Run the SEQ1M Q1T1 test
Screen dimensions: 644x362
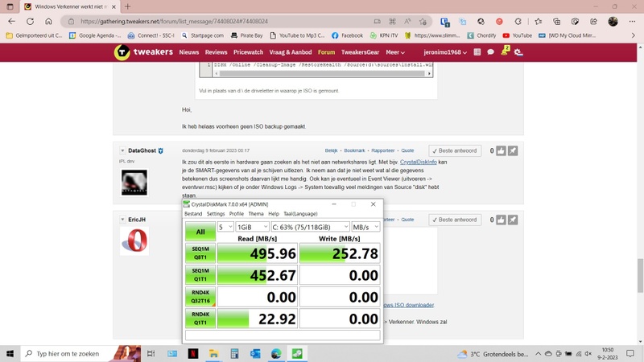pos(200,275)
